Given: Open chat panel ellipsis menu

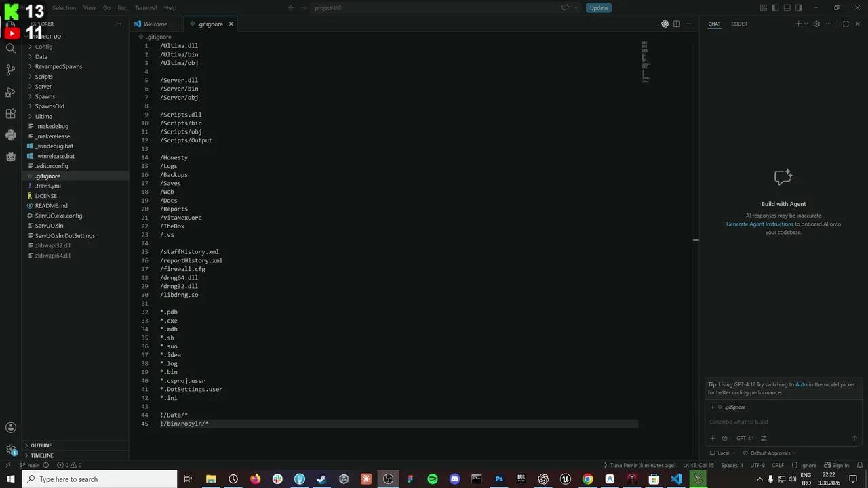Looking at the screenshot, I should coord(828,24).
